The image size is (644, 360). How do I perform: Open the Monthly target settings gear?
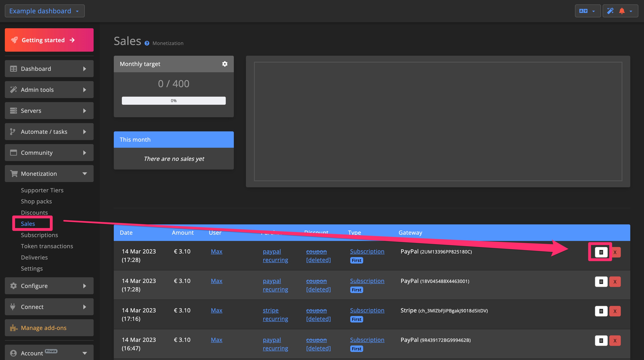tap(225, 64)
